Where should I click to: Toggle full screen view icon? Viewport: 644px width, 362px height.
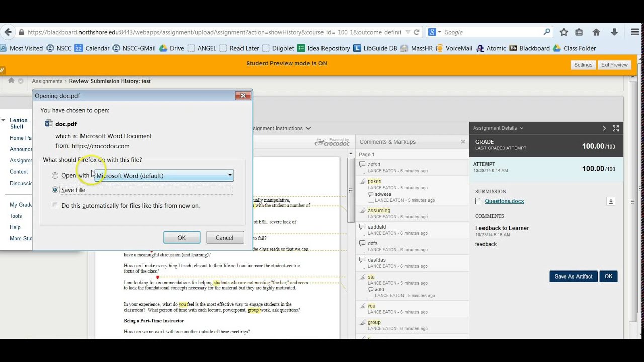(x=616, y=128)
